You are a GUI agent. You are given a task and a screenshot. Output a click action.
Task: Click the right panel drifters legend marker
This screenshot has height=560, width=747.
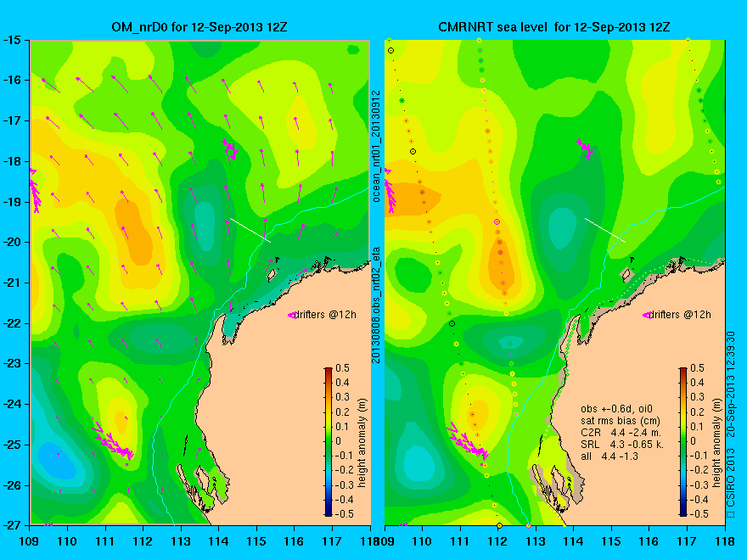pyautogui.click(x=647, y=315)
